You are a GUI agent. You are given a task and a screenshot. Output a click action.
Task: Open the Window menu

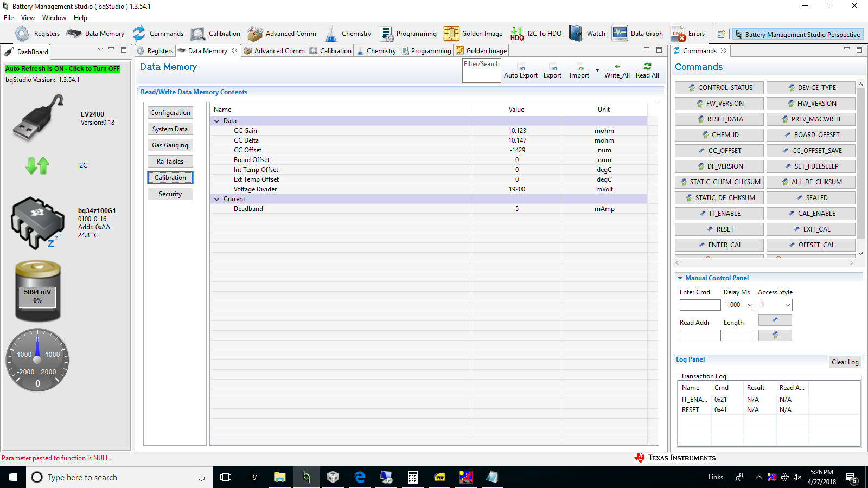click(54, 18)
